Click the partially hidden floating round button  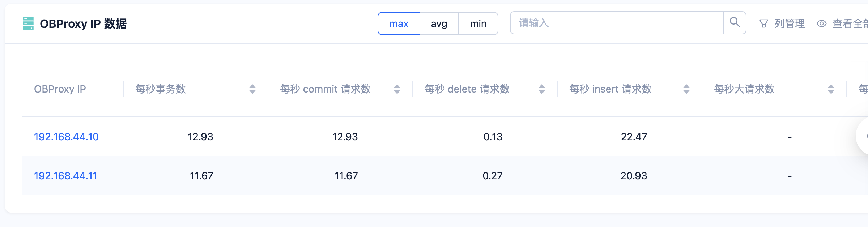click(x=862, y=136)
